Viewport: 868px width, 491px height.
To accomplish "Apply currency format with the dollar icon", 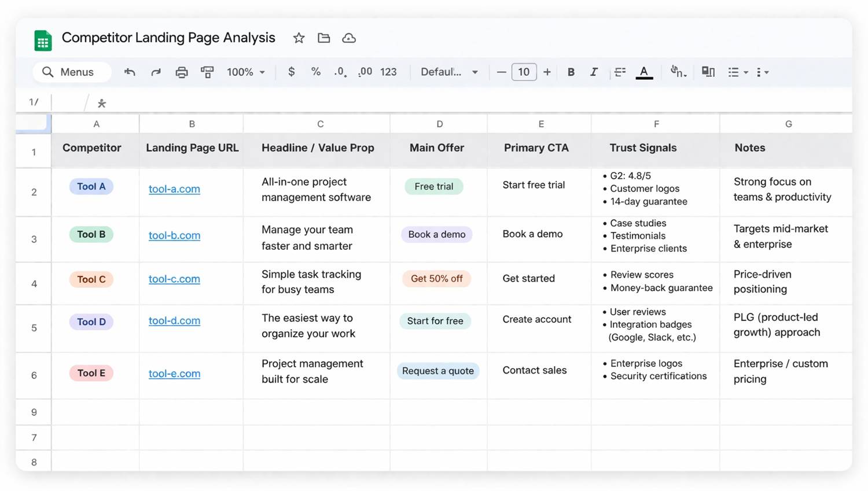I will click(291, 72).
